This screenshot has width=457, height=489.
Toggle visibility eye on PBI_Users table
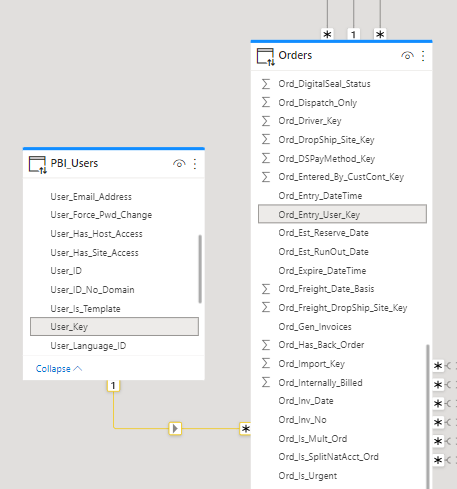coord(179,164)
